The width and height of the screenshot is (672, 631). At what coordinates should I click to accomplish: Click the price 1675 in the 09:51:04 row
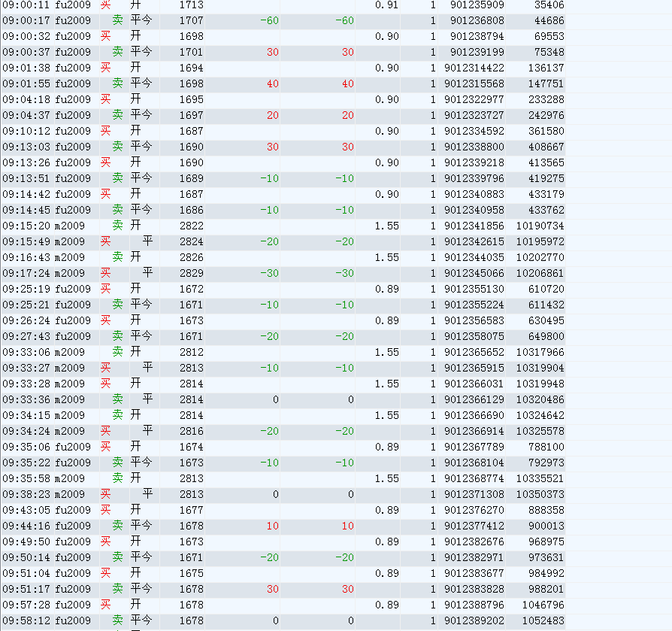[x=191, y=573]
